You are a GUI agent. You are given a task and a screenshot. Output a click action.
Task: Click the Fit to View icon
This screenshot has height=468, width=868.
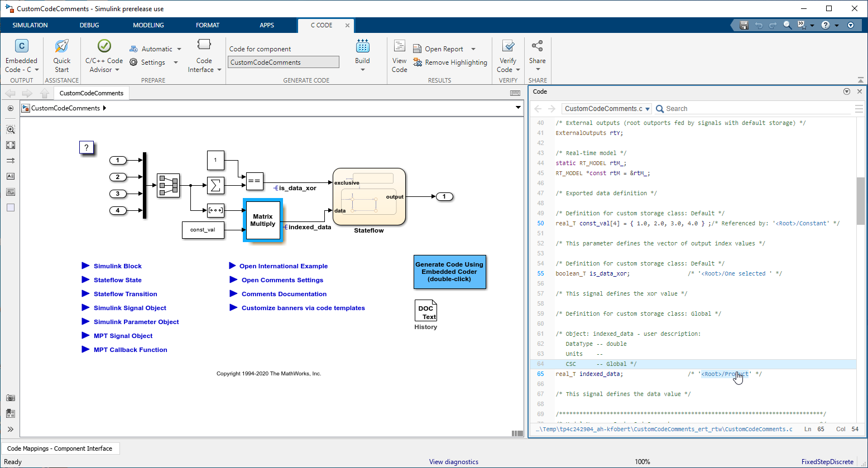coord(11,145)
